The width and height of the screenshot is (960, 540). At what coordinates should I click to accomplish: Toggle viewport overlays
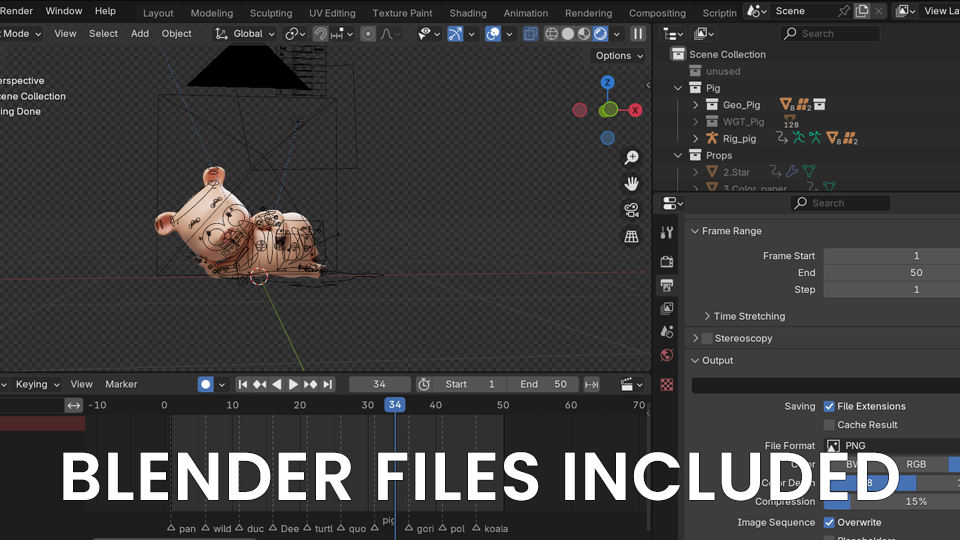tap(493, 34)
